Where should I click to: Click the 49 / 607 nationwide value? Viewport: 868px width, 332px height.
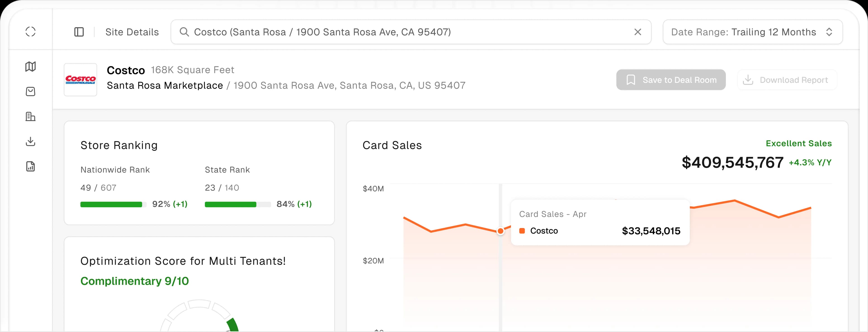pyautogui.click(x=98, y=188)
